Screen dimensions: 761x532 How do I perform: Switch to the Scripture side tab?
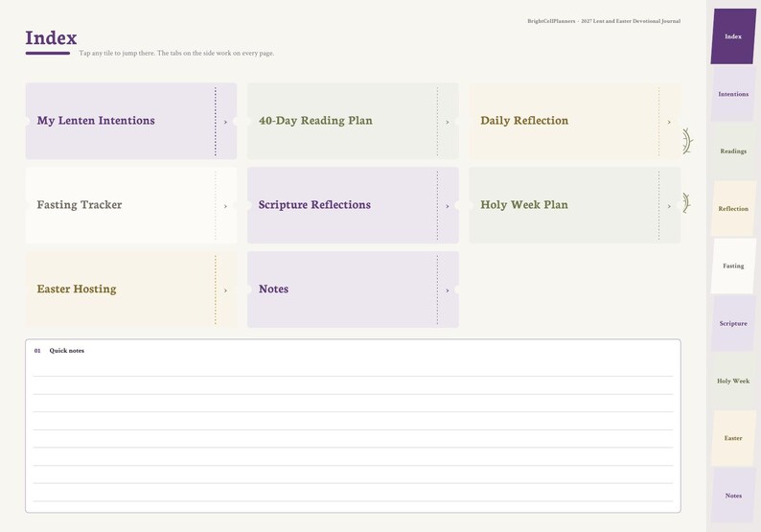point(733,323)
